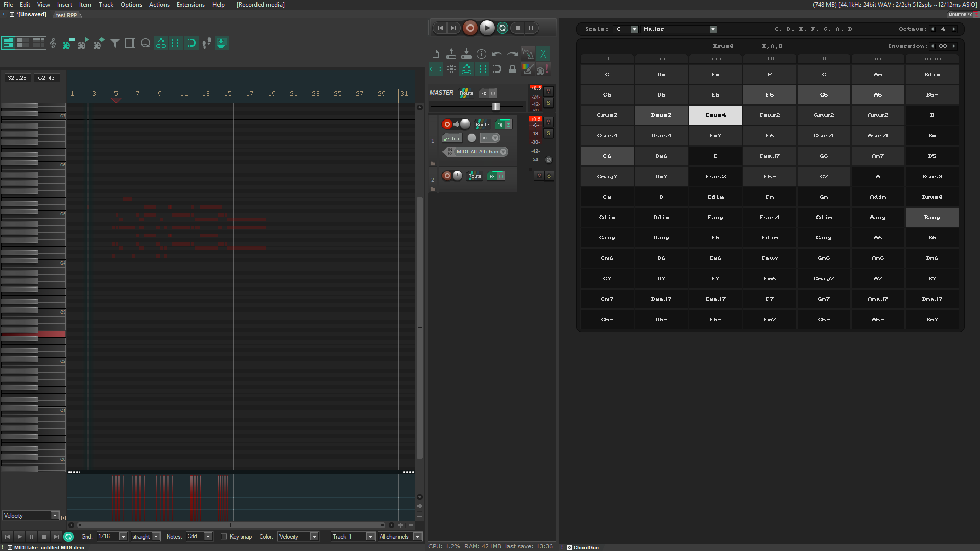Toggle repeat loop in main transport
The width and height of the screenshot is (980, 551).
(503, 28)
